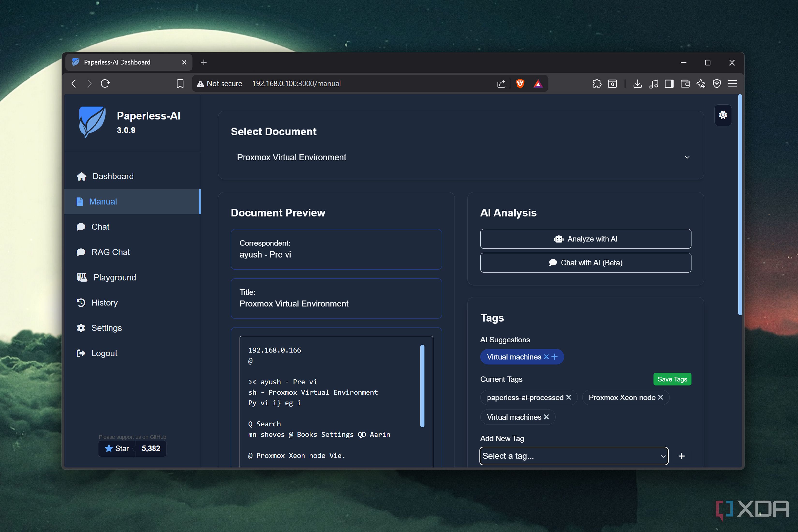
Task: Click the green Save Tags button
Action: [672, 379]
